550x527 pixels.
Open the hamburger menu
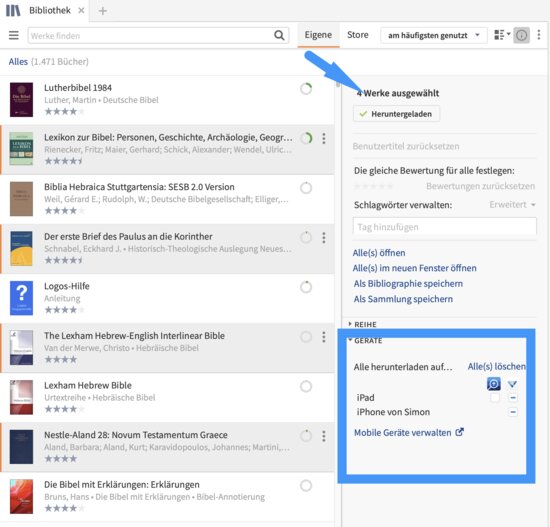click(14, 35)
